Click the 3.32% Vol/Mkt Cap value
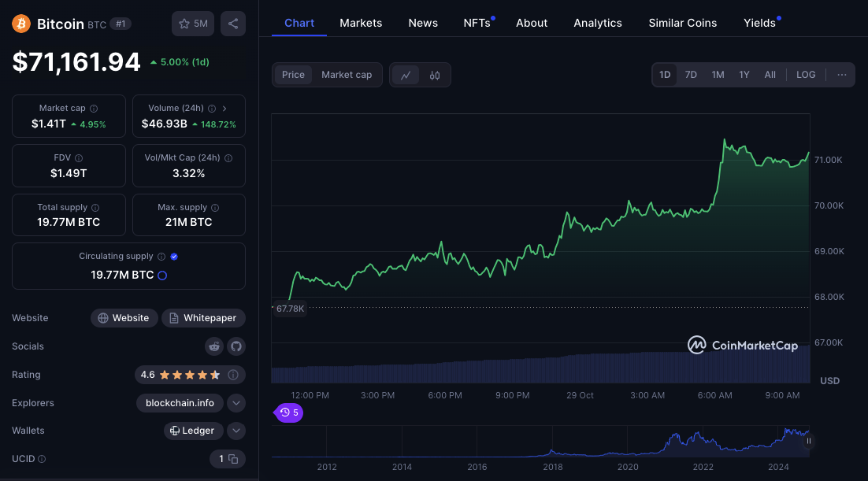This screenshot has height=481, width=868. (x=189, y=173)
